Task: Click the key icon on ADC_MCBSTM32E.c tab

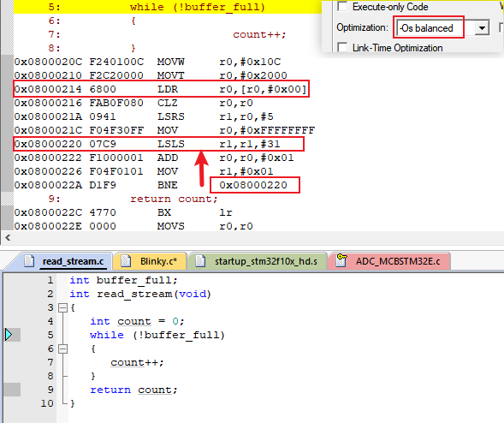Action: [341, 260]
